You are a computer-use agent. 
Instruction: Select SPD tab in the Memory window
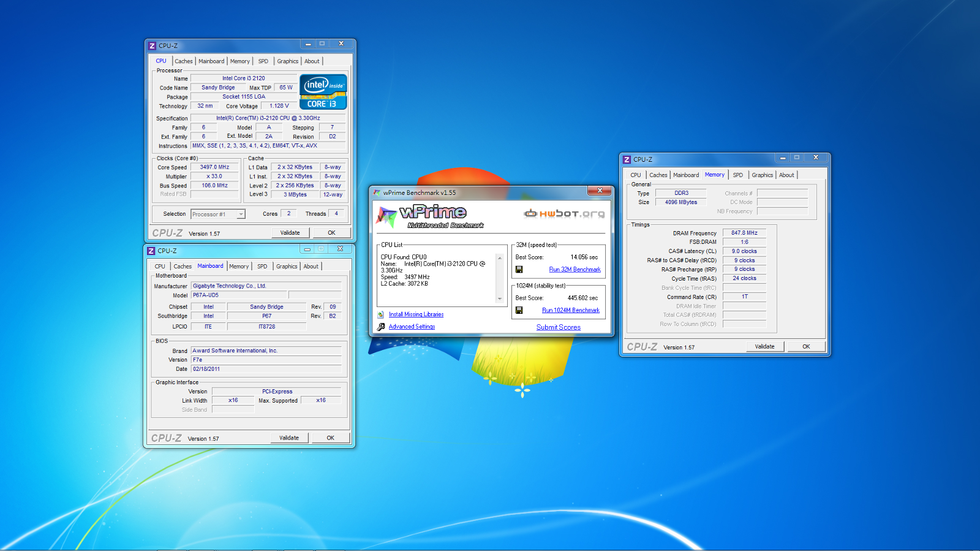coord(738,175)
